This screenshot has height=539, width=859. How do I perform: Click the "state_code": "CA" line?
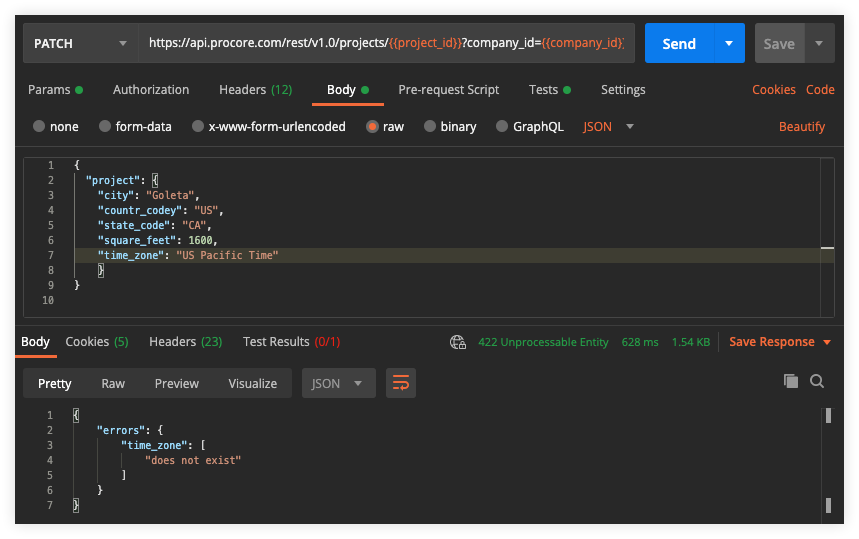point(154,226)
